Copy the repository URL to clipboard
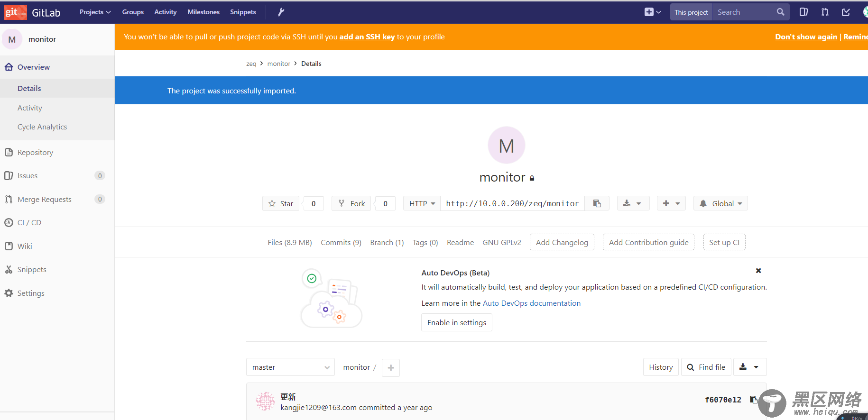This screenshot has width=868, height=420. [597, 204]
